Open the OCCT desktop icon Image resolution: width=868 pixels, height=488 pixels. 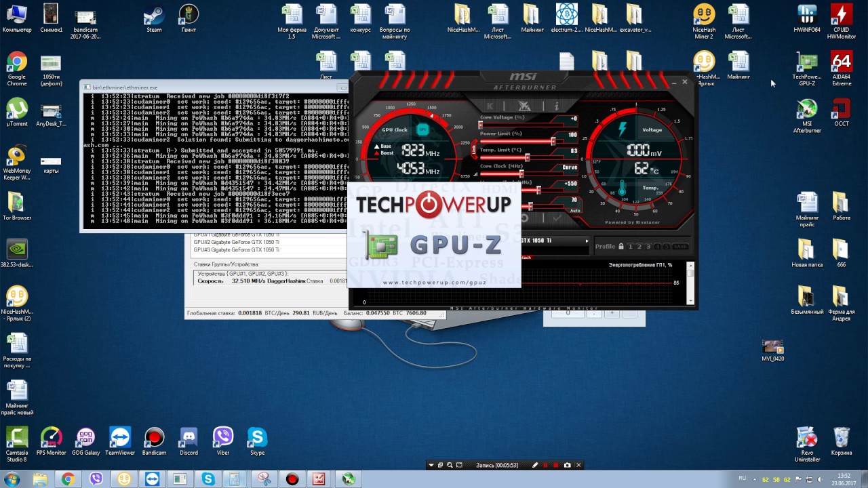(842, 112)
